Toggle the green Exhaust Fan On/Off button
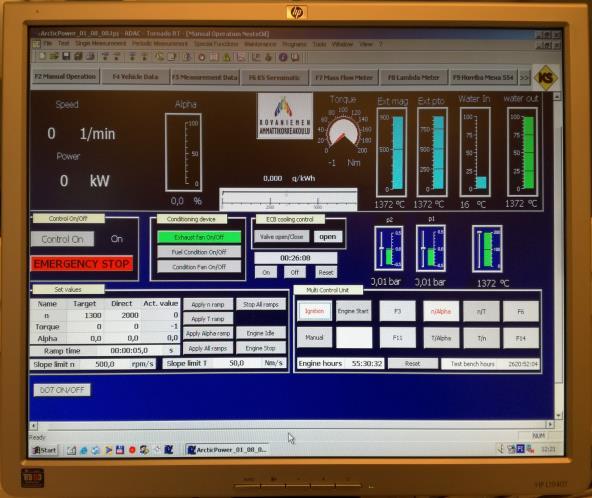This screenshot has height=498, width=592. pyautogui.click(x=199, y=237)
